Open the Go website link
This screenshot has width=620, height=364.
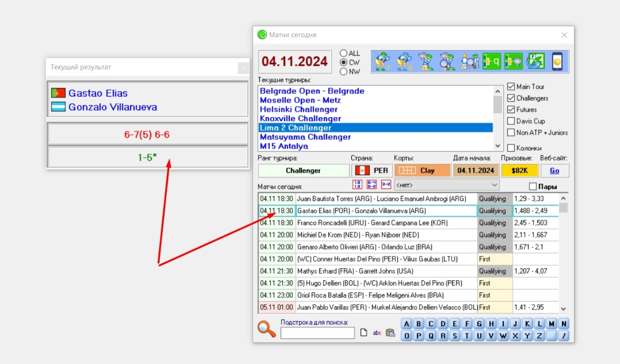(554, 170)
